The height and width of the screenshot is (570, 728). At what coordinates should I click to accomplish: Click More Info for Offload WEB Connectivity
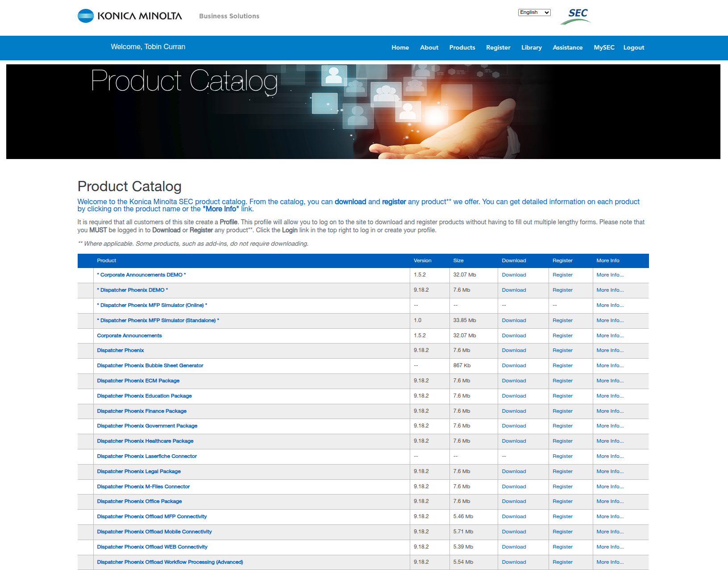coord(610,547)
